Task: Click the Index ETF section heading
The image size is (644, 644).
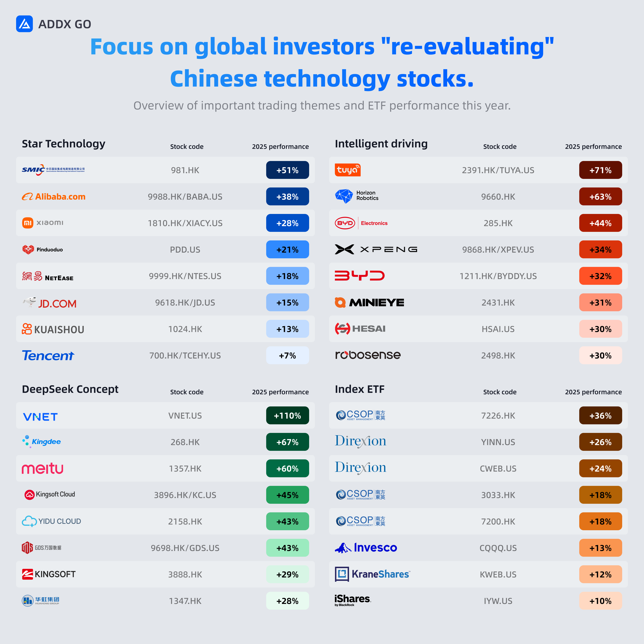Action: click(360, 389)
